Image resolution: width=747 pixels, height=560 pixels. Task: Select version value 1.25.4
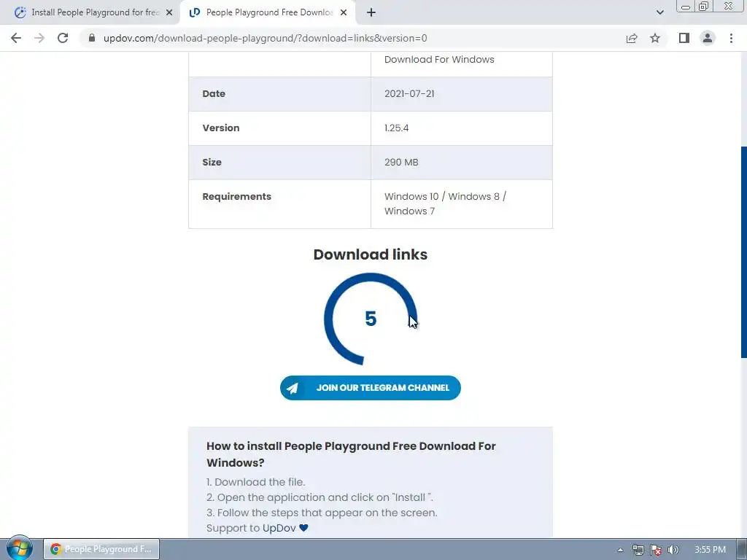(x=396, y=128)
